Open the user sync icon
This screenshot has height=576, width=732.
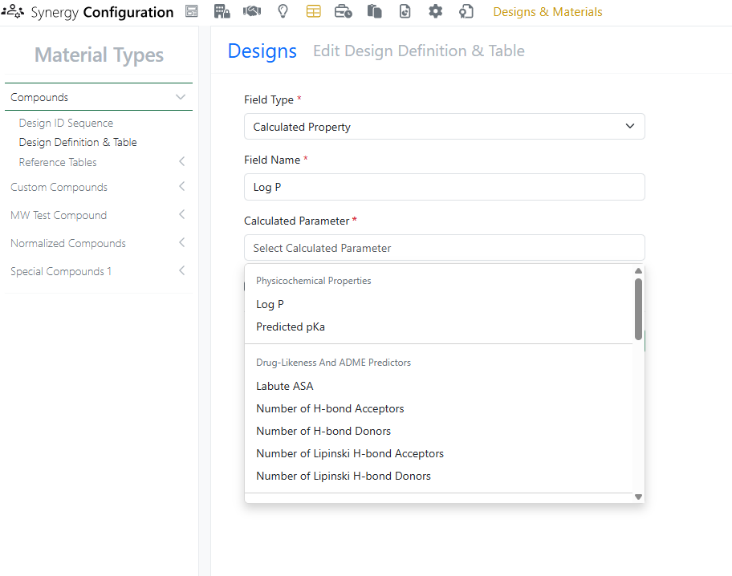466,11
